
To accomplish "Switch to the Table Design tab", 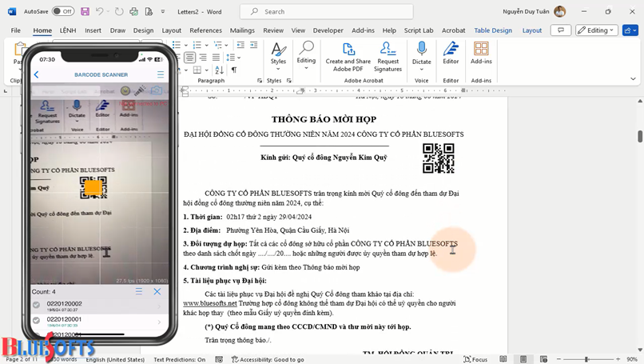I will click(x=493, y=30).
